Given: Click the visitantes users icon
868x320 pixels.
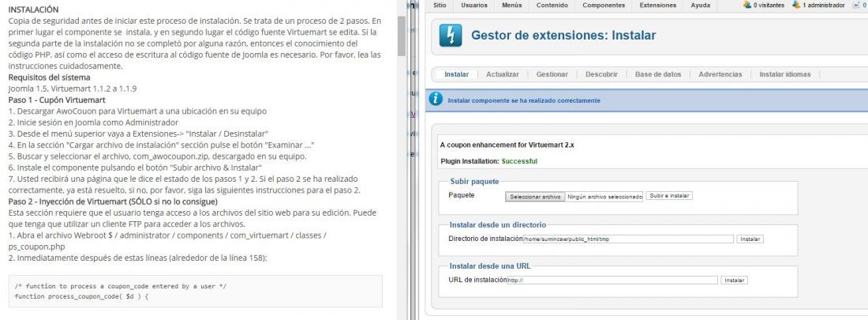Looking at the screenshot, I should pos(747,5).
